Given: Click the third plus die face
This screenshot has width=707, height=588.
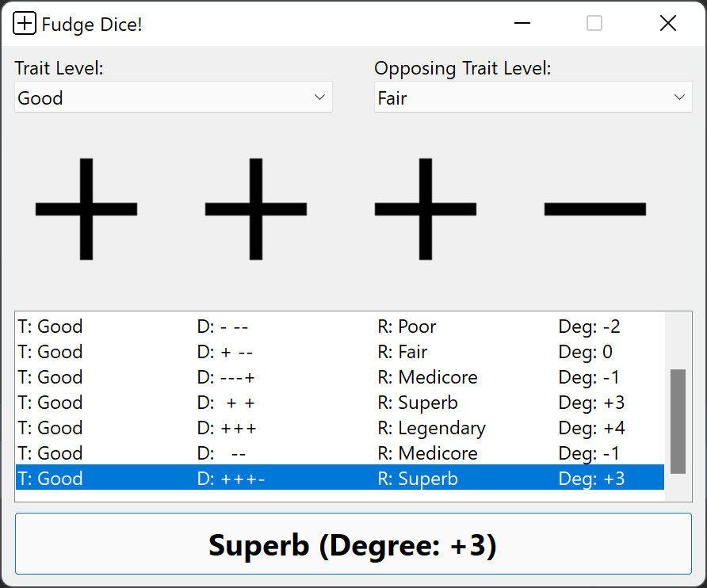Looking at the screenshot, I should (425, 209).
